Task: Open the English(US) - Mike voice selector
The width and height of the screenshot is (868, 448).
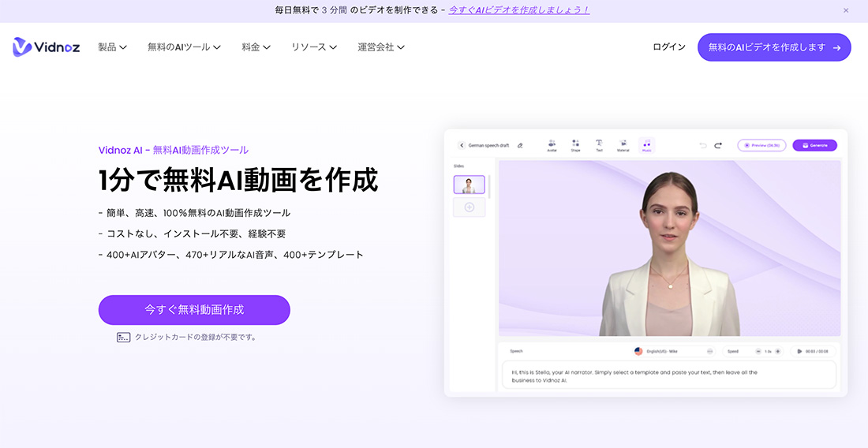Action: click(x=674, y=351)
